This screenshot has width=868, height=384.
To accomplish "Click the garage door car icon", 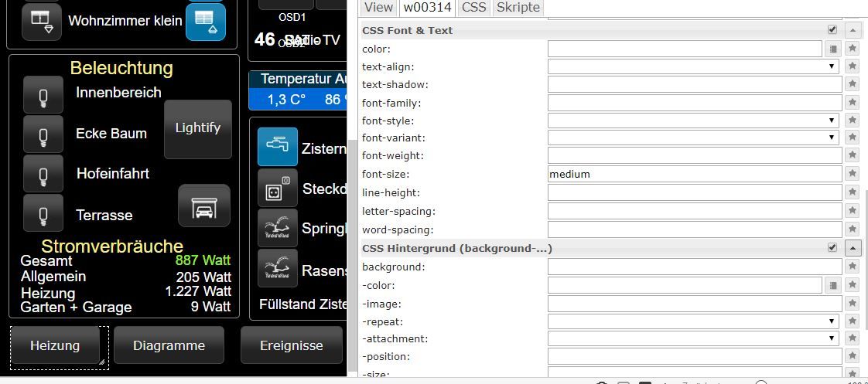I will click(204, 206).
